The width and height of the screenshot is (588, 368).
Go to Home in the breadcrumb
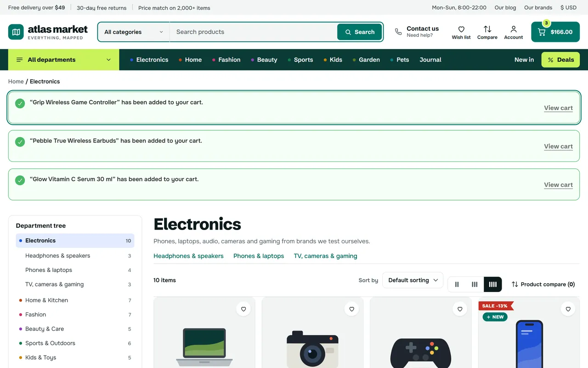(x=16, y=81)
